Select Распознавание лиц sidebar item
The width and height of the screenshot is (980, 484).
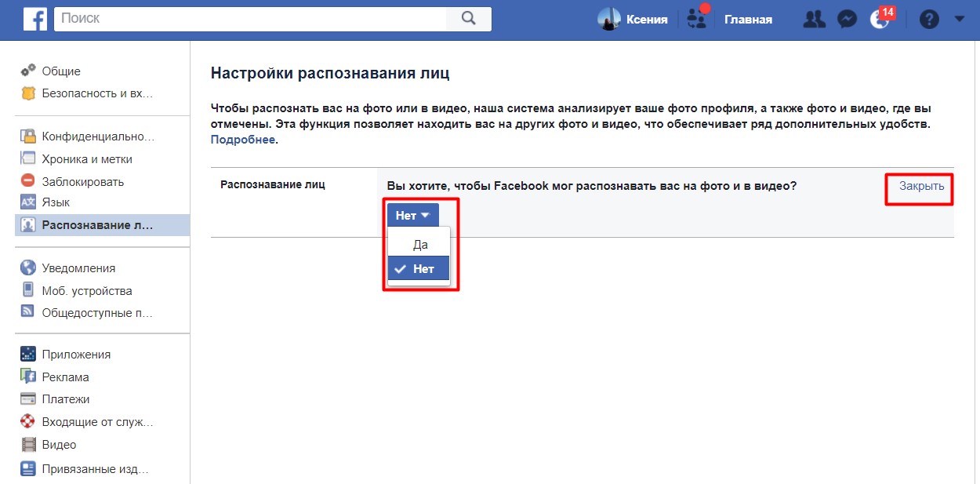pos(102,225)
